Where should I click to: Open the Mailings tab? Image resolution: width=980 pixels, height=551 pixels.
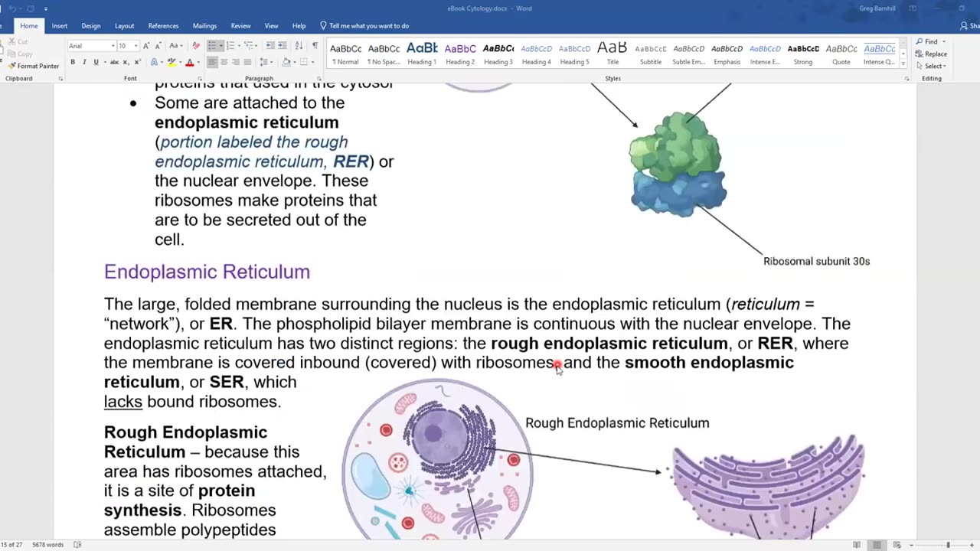(204, 25)
